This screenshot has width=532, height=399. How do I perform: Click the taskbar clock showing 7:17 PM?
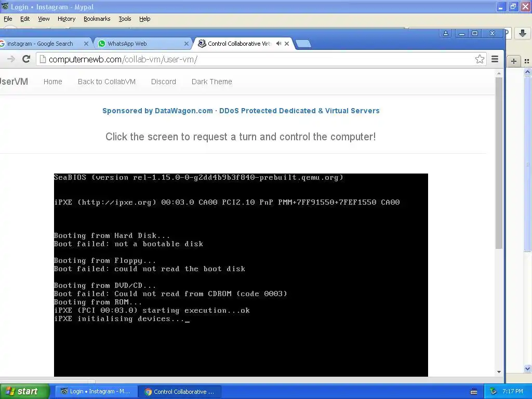point(513,391)
